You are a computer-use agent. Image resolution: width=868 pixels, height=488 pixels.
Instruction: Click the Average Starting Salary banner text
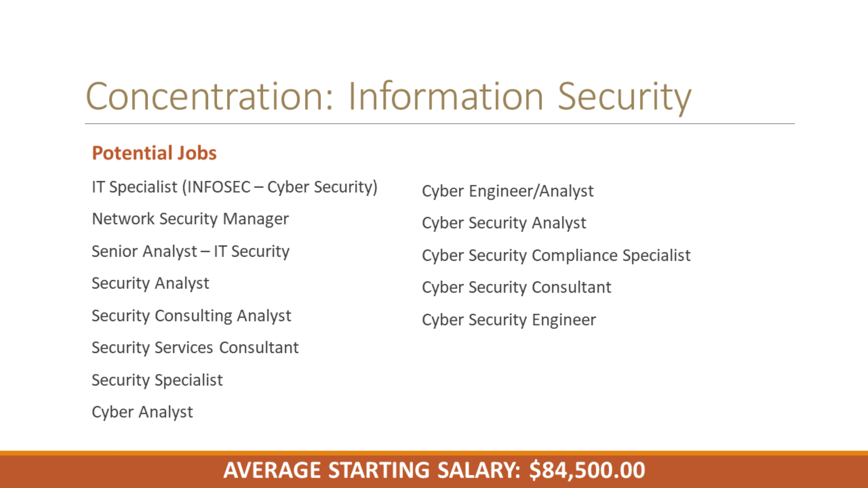point(434,470)
